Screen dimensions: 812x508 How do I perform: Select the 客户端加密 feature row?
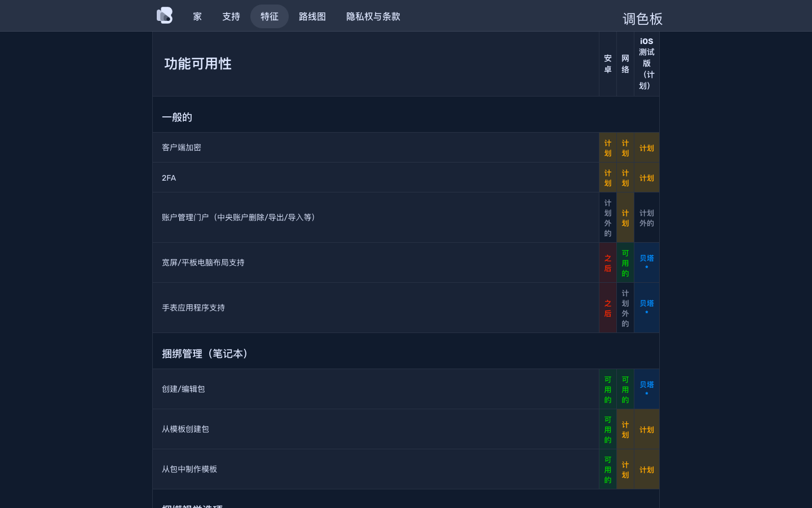(182, 148)
